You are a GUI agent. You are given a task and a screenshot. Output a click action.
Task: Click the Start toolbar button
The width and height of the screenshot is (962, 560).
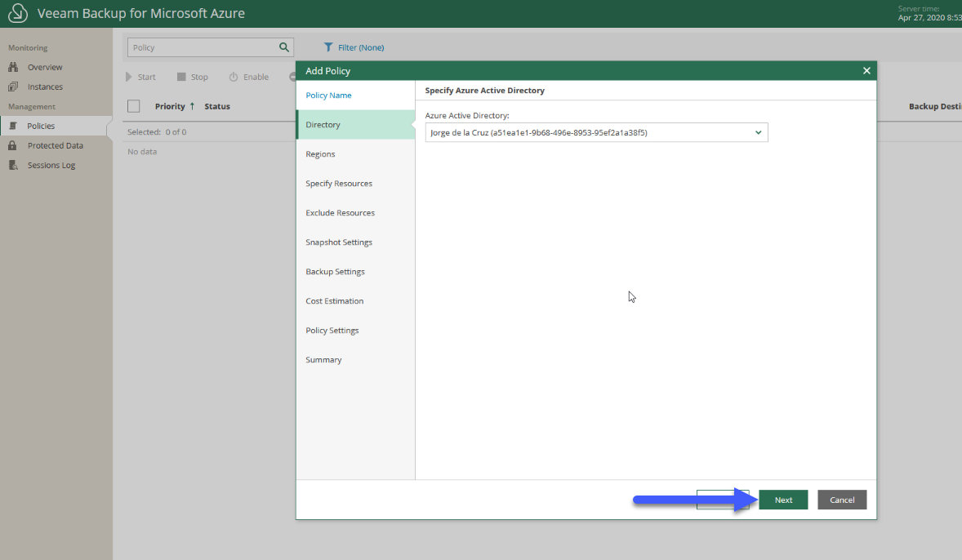click(140, 77)
